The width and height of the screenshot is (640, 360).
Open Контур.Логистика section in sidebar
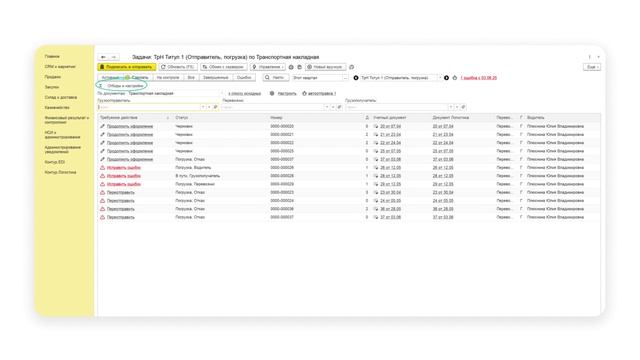point(60,172)
